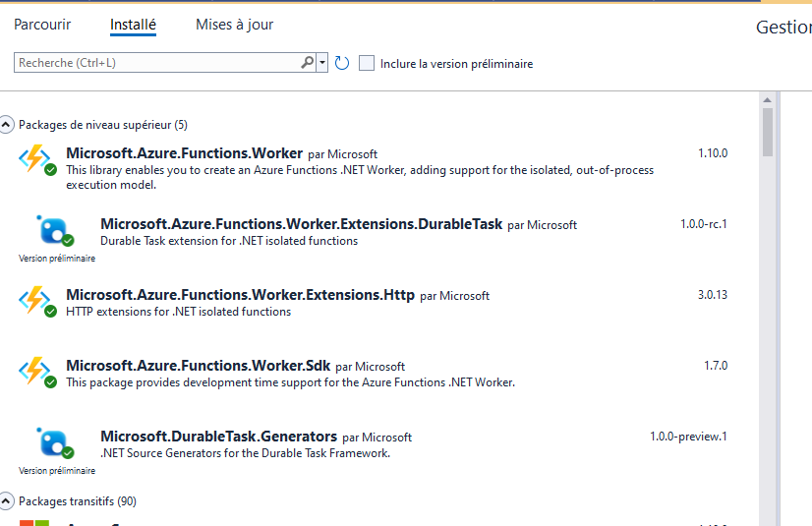
Task: Click the vertical scrollbar thumb
Action: (768, 132)
